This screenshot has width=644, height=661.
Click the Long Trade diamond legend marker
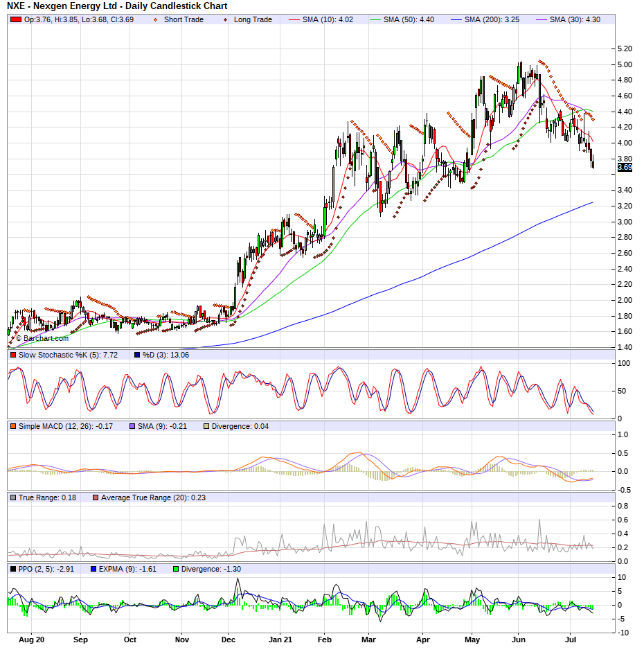(225, 20)
